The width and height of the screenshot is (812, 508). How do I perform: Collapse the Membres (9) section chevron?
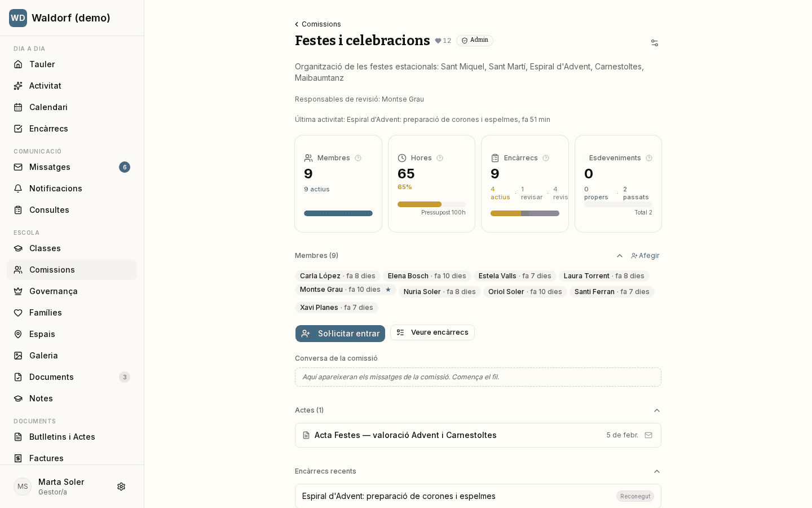click(620, 256)
